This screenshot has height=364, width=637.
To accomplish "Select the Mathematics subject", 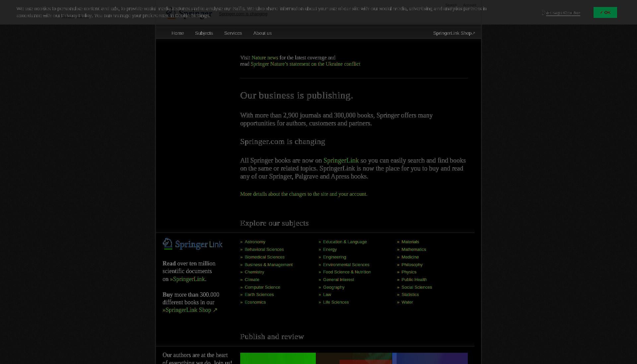I will 413,250.
